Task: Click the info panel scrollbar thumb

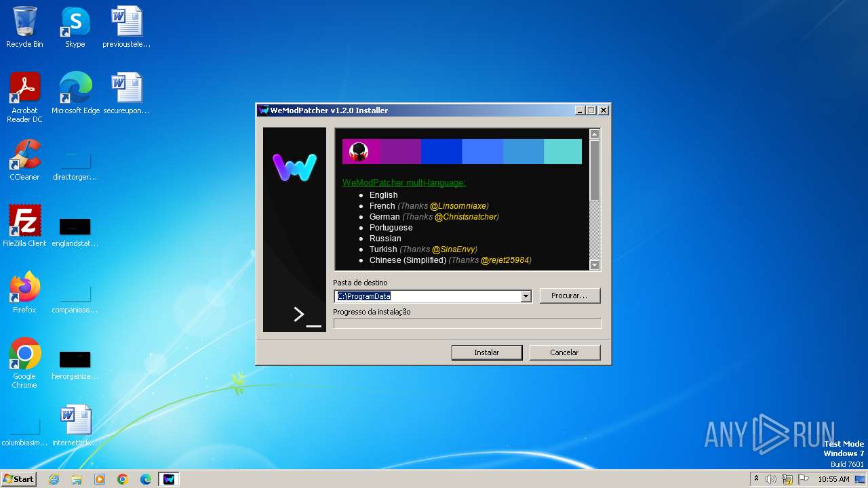Action: (x=595, y=169)
